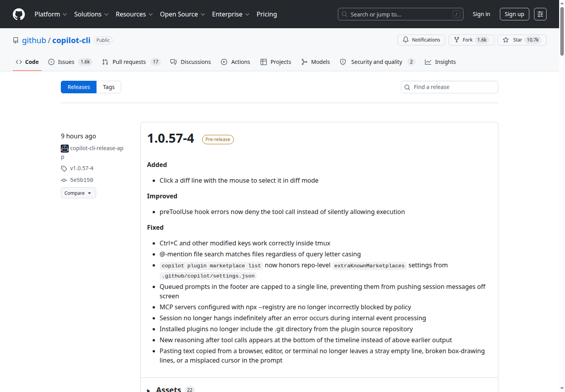The height and width of the screenshot is (392, 565).
Task: Switch to the Tags view
Action: (x=109, y=87)
